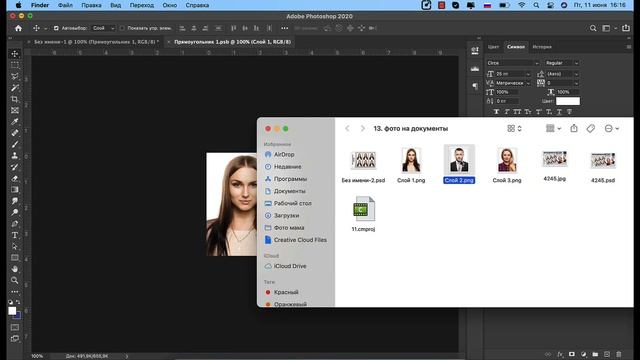Open AirDrop in Finder sidebar
640x360 pixels.
(284, 155)
